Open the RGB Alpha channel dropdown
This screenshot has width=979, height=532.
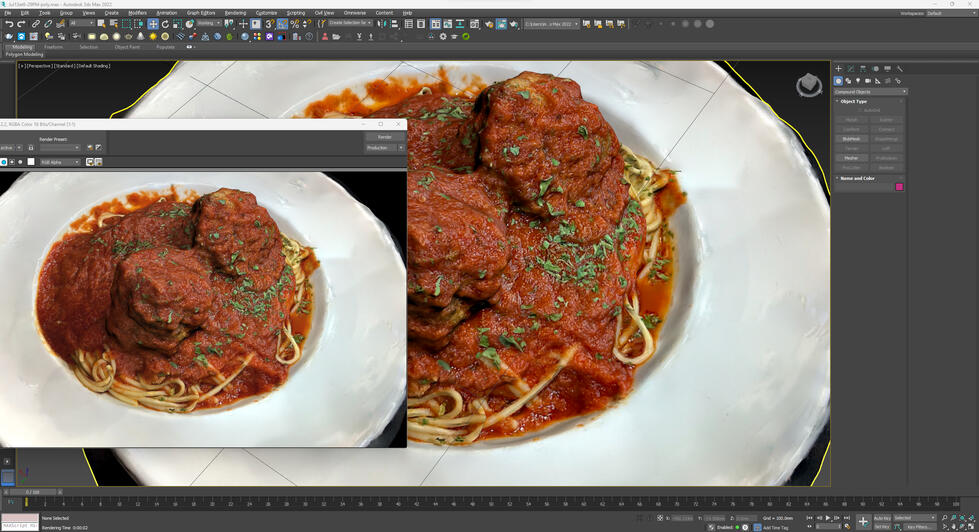coord(60,162)
